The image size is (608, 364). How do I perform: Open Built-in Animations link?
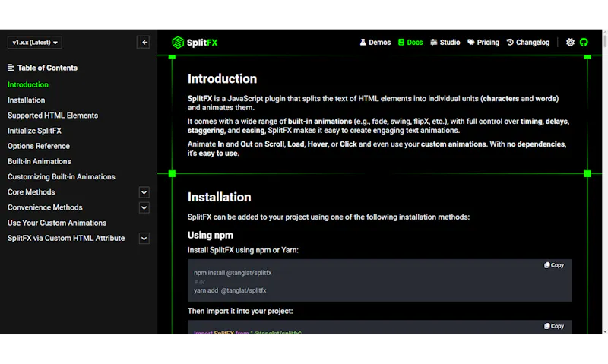click(x=40, y=161)
